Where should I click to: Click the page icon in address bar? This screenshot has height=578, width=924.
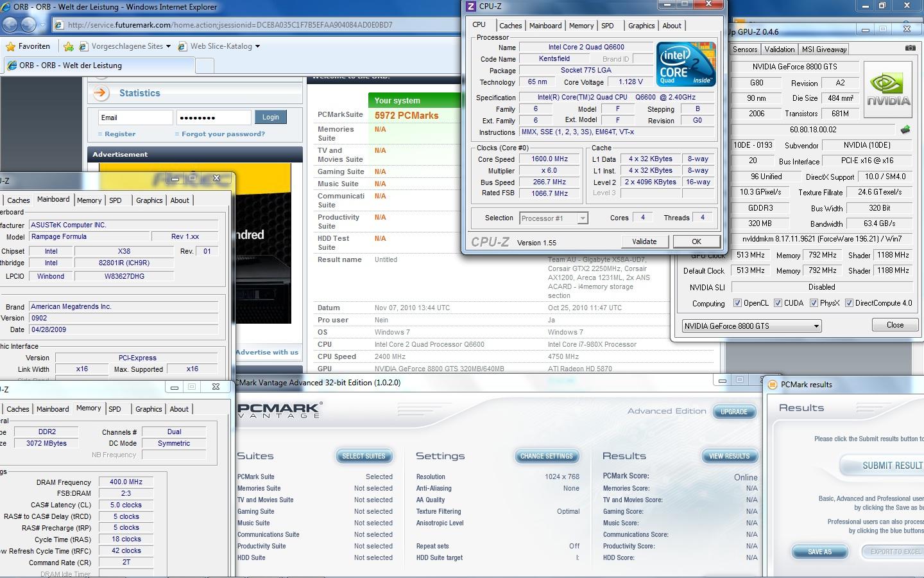[59, 25]
